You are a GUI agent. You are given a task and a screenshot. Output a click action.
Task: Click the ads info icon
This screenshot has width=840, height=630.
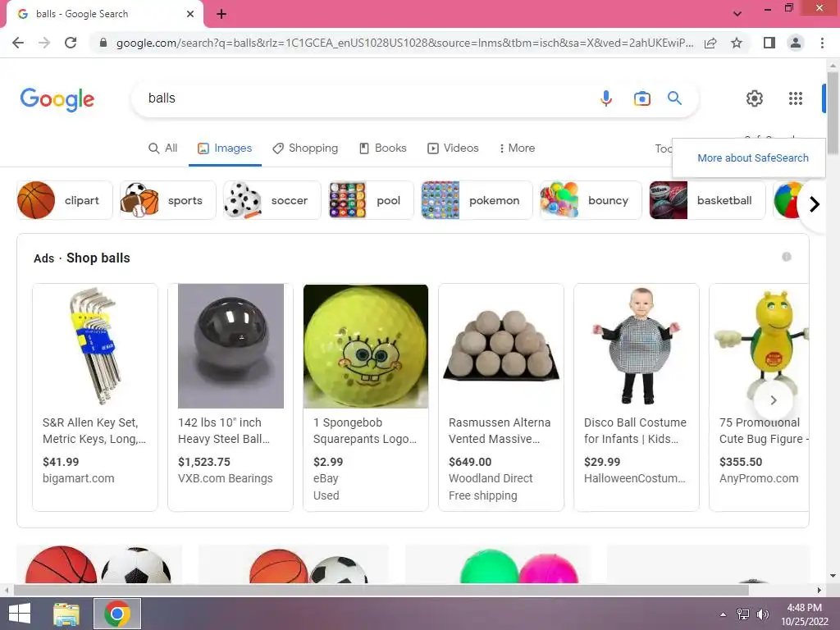click(x=787, y=257)
